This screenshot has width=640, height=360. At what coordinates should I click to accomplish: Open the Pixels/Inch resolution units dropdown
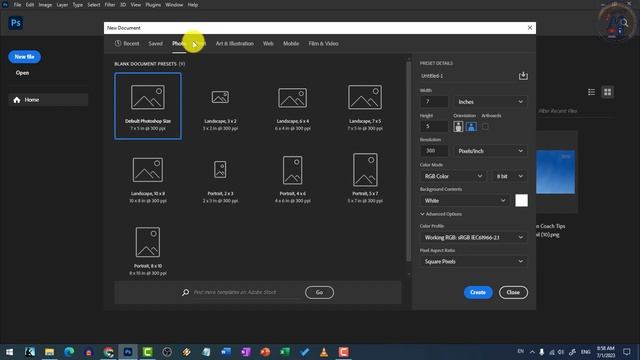coord(490,151)
